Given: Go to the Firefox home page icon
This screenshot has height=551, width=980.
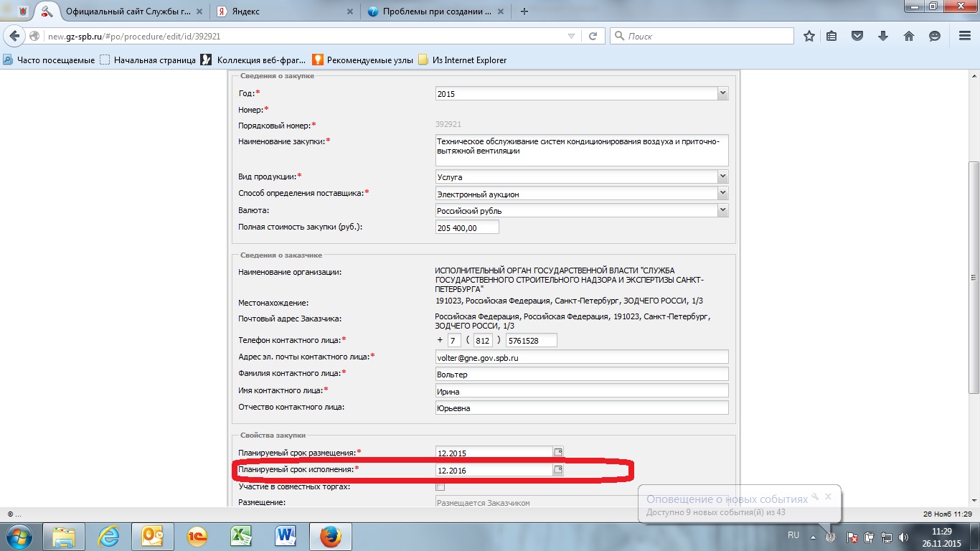Looking at the screenshot, I should point(908,36).
